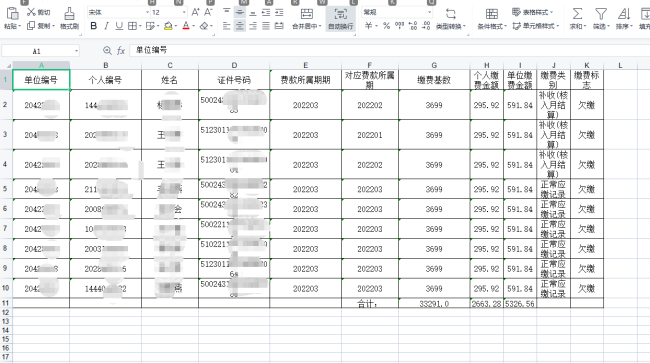Click the Format Painter (格式刷) icon
Image resolution: width=650 pixels, height=363 pixels.
pos(69,14)
